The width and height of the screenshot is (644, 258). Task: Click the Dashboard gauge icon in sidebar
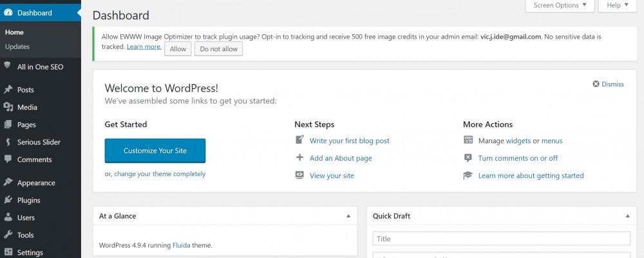[8, 12]
